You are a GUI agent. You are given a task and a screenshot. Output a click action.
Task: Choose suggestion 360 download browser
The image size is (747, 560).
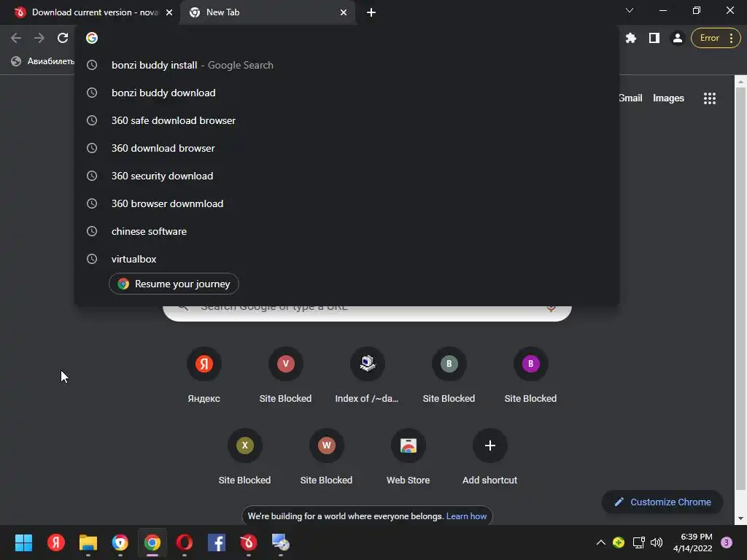coord(347,148)
